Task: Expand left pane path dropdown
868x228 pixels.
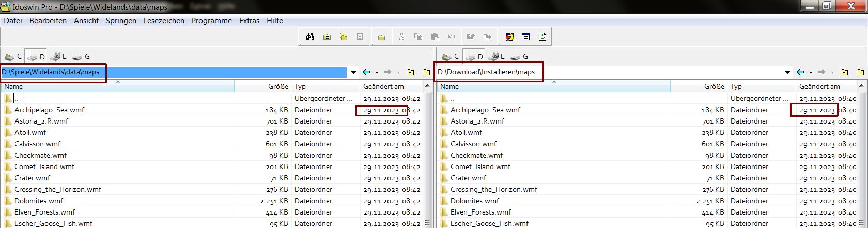Action: (354, 72)
